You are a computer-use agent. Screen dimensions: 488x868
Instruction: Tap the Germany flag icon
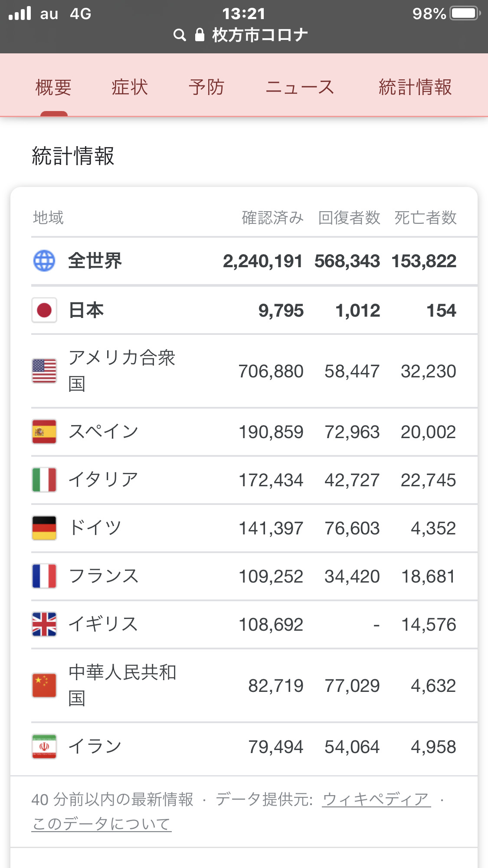coord(44,528)
